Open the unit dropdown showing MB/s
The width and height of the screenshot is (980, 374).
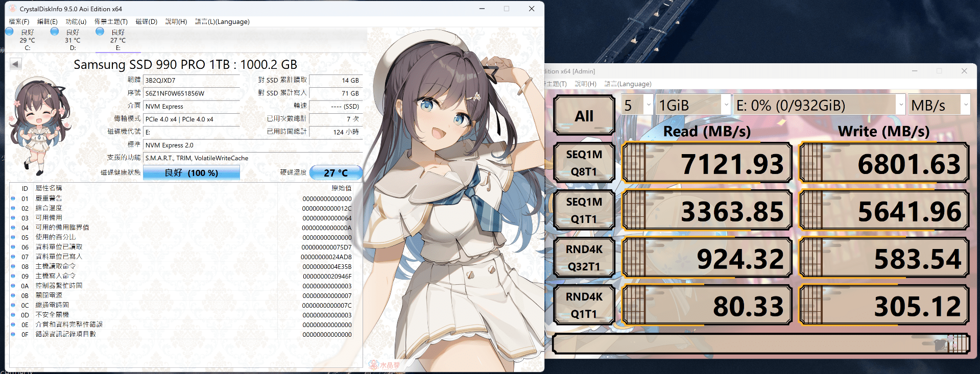coord(939,105)
